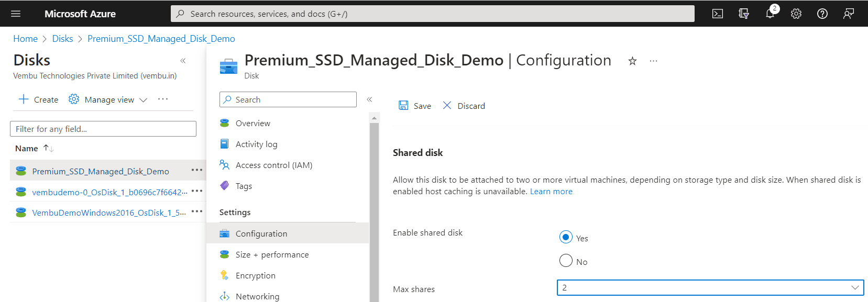The height and width of the screenshot is (302, 868).
Task: Click the Settings section header
Action: point(235,212)
